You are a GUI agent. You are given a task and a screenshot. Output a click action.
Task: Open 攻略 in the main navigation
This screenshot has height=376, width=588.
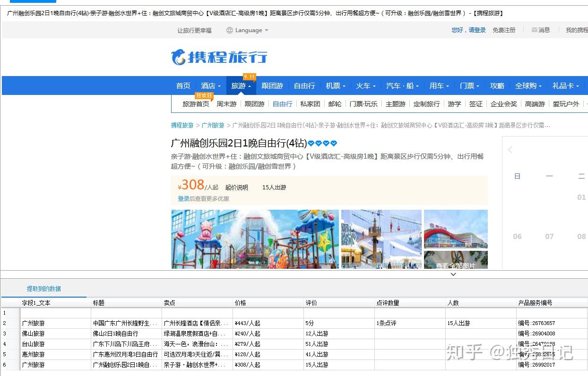(x=497, y=86)
